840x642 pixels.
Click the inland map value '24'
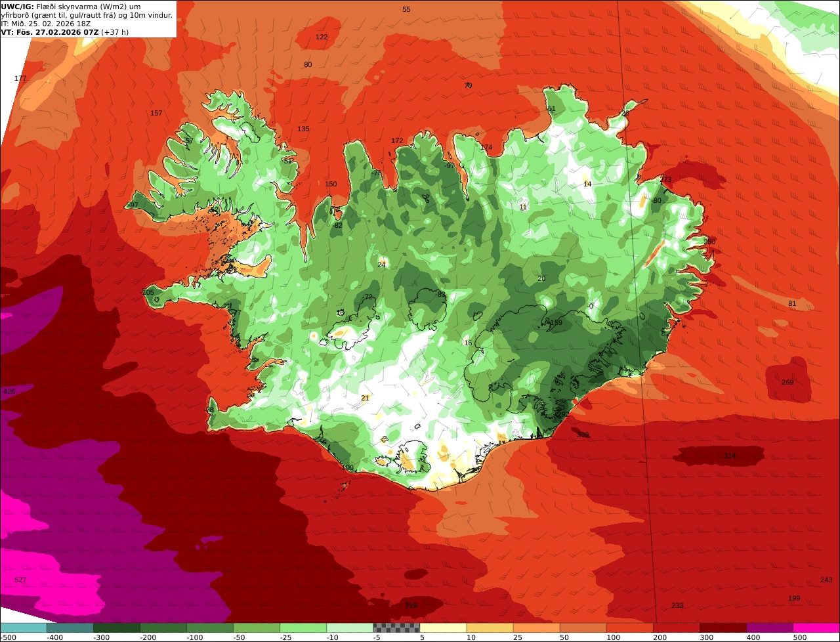381,265
